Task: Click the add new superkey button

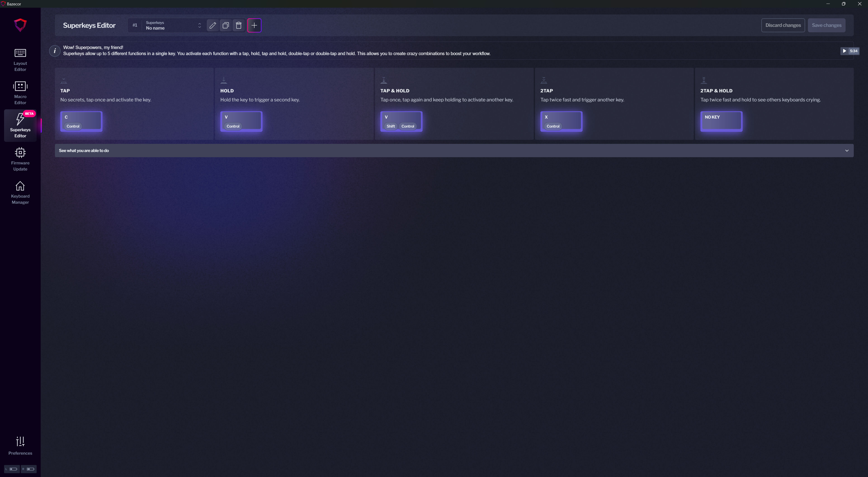Action: (254, 25)
